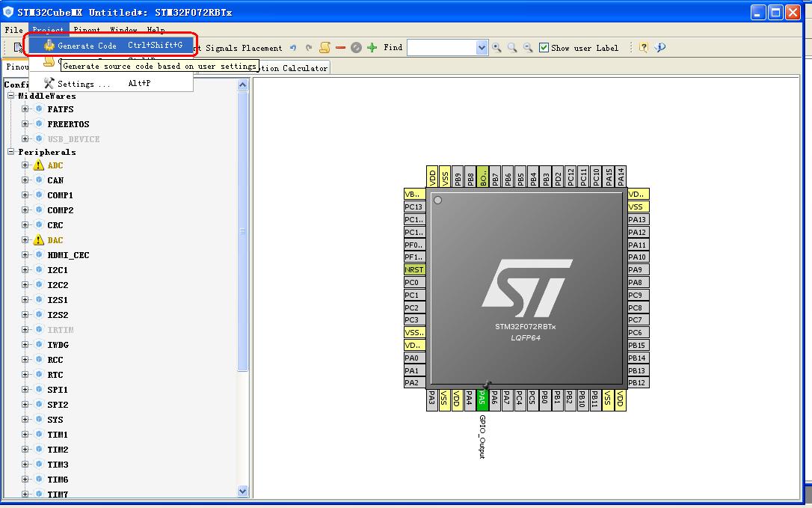812x508 pixels.
Task: Click the NRST pin on the chip
Action: pyautogui.click(x=414, y=269)
